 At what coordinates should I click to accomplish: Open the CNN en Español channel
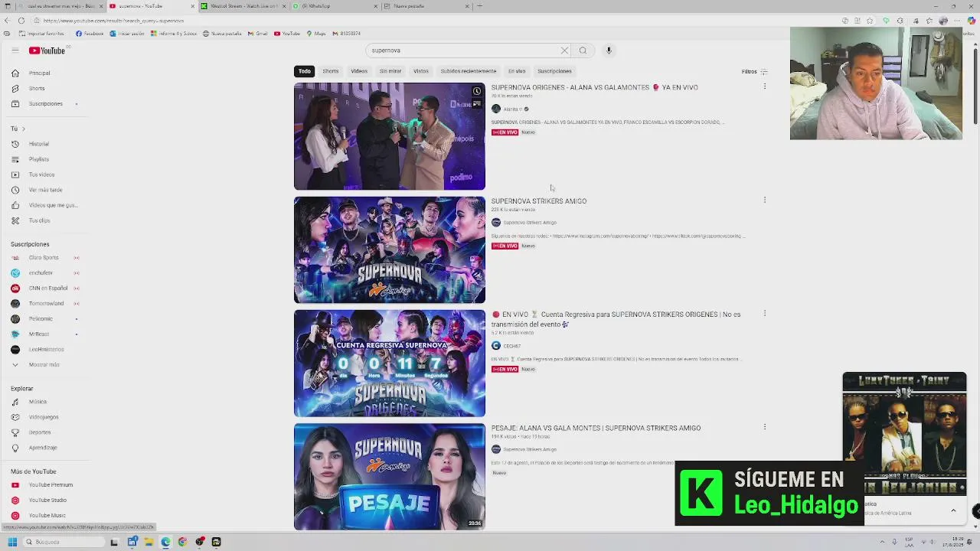click(46, 289)
